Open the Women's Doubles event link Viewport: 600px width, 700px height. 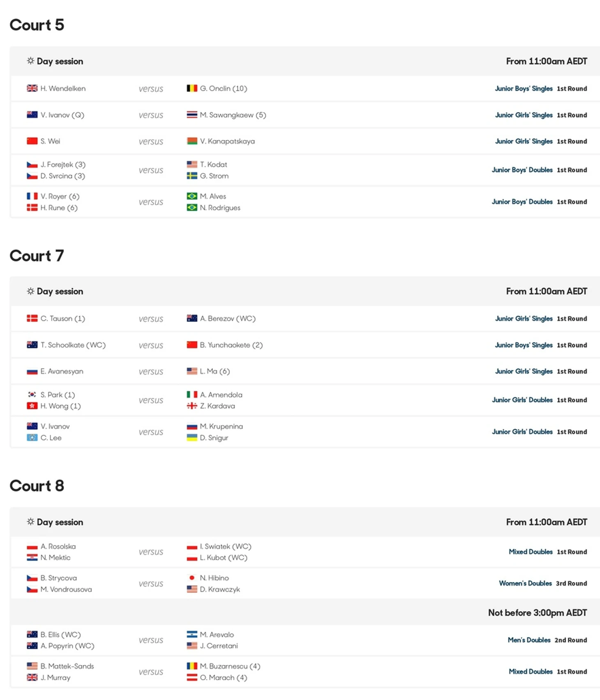pos(525,583)
